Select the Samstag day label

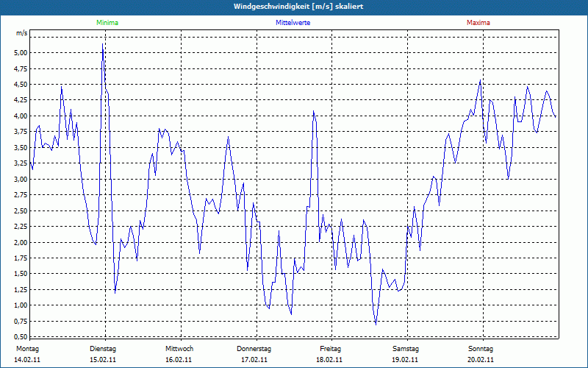point(406,348)
